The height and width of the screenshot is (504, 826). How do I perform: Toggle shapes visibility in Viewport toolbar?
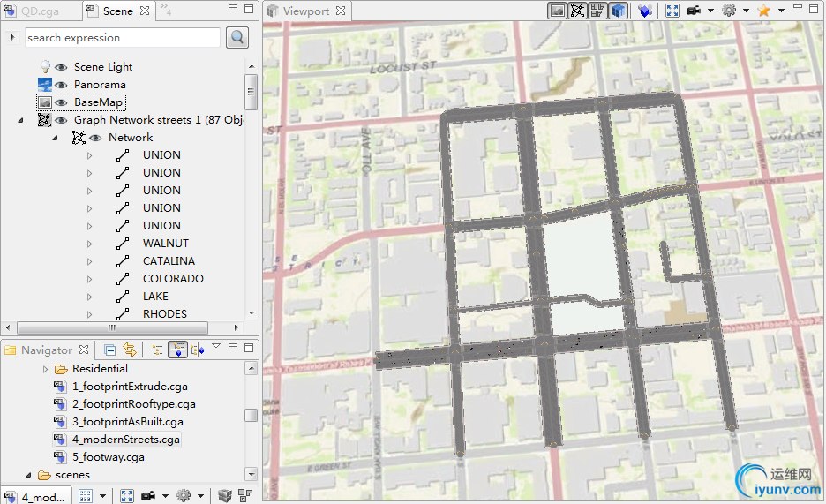(x=598, y=11)
